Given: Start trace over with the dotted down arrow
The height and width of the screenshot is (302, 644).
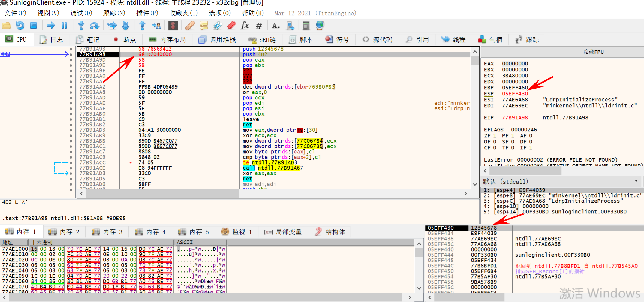Looking at the screenshot, I should pyautogui.click(x=125, y=26).
